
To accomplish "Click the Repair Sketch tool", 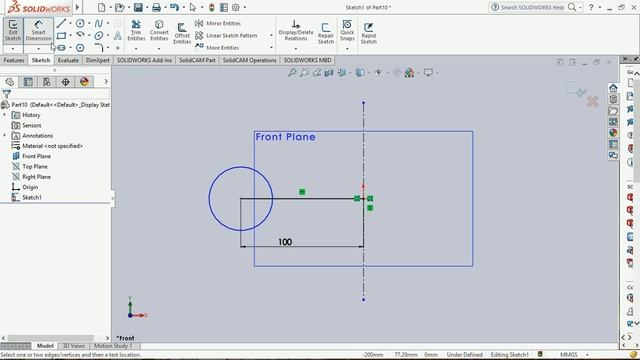I will click(x=326, y=33).
